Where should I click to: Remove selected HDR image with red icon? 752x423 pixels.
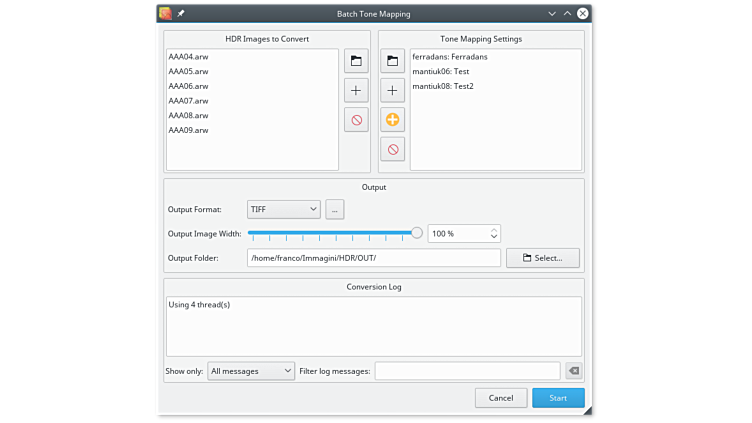356,120
